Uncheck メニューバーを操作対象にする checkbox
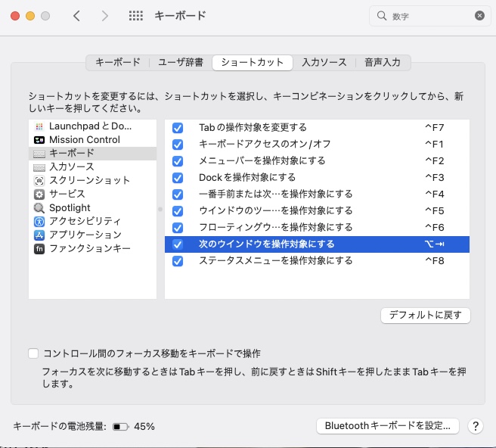This screenshot has width=496, height=448. pyautogui.click(x=178, y=161)
